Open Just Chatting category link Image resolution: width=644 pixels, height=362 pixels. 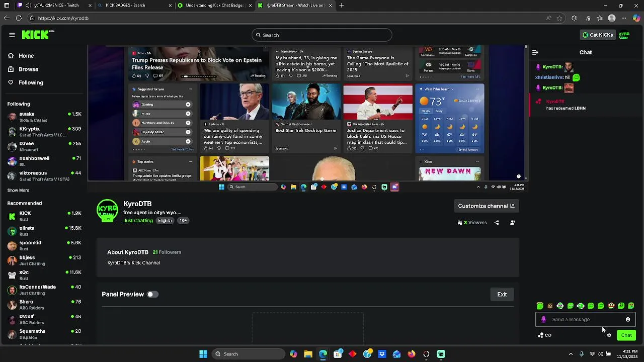[x=138, y=221]
